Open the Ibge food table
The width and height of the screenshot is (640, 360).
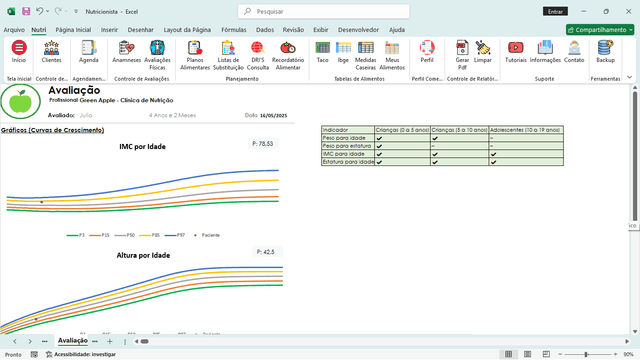[x=343, y=52]
